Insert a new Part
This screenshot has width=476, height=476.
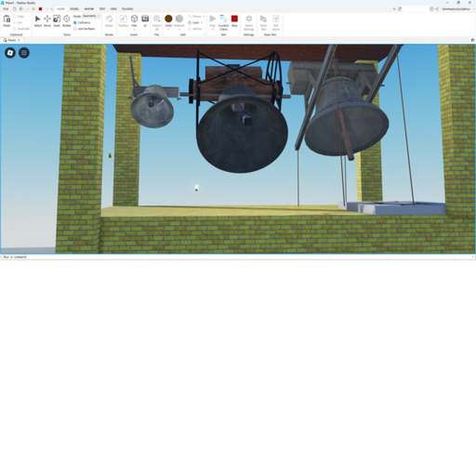[x=134, y=20]
